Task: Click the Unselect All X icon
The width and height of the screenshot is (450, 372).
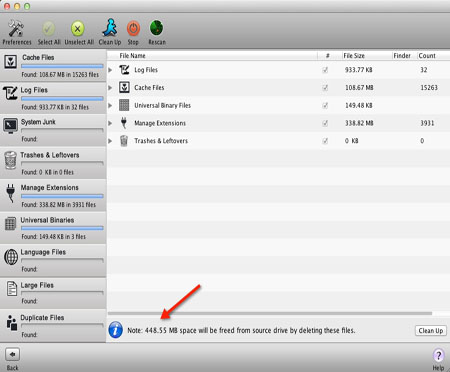Action: (78, 29)
